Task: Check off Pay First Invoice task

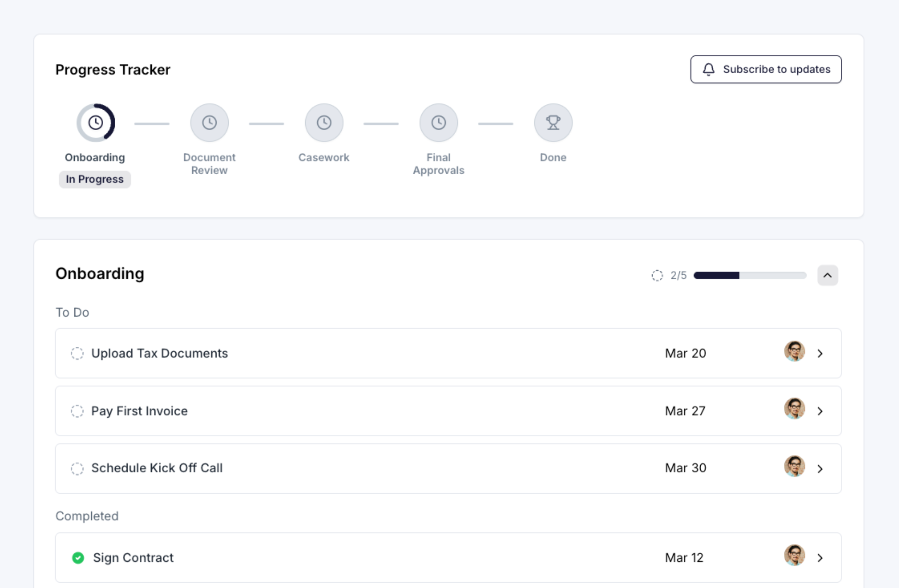Action: tap(77, 411)
